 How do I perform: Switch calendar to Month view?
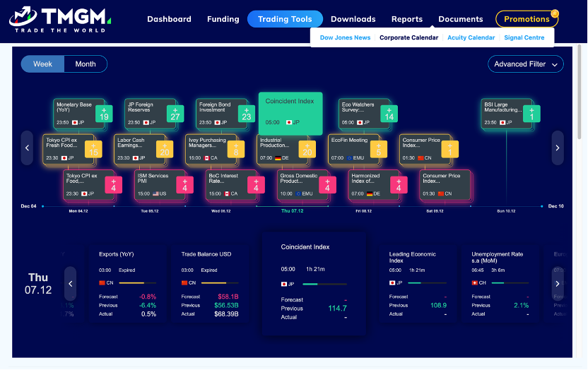(x=86, y=64)
